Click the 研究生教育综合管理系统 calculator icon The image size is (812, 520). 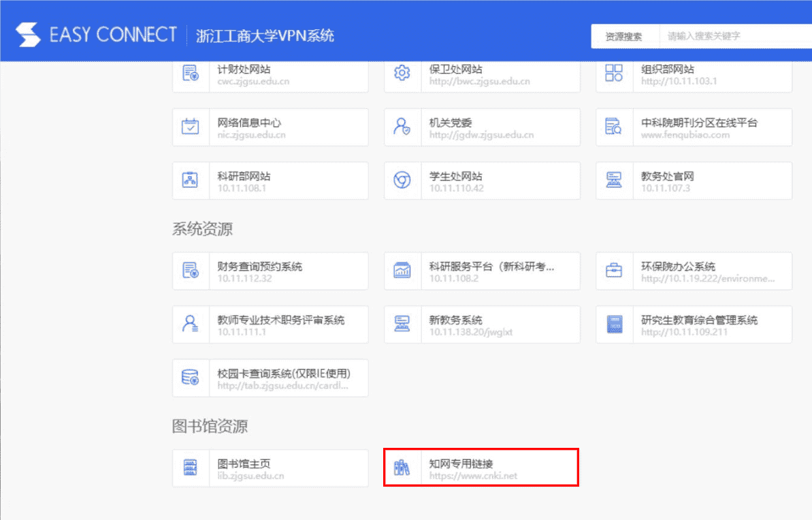[614, 325]
